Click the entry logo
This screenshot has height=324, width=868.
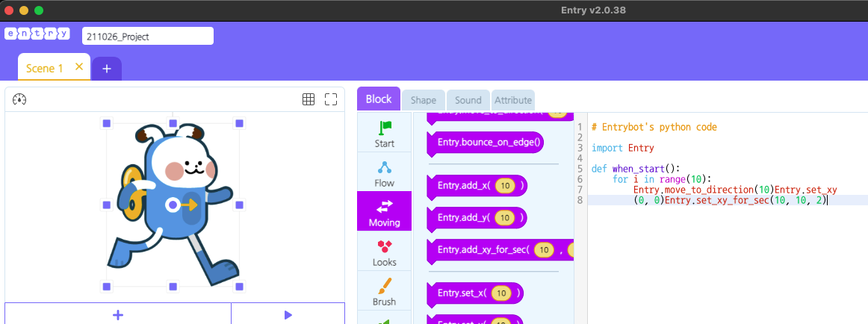(37, 34)
